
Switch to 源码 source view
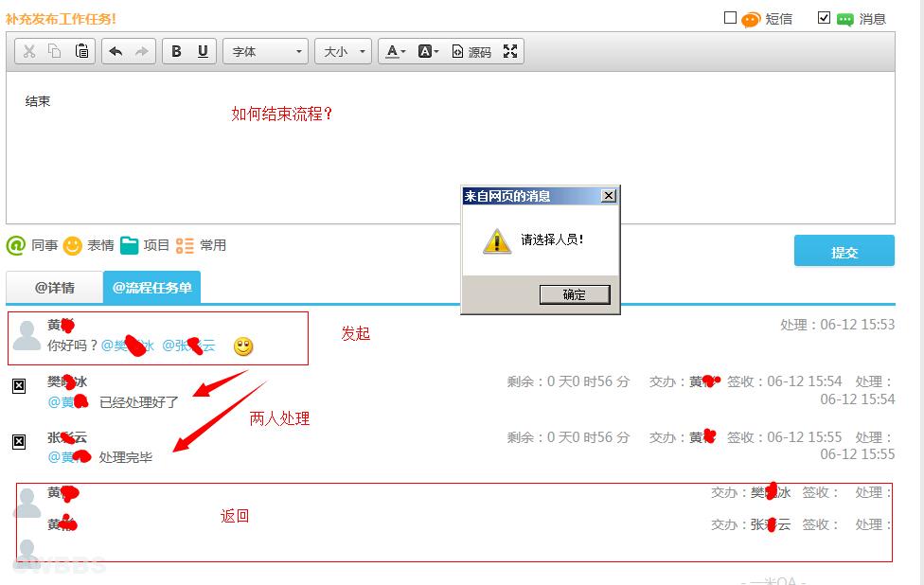471,52
